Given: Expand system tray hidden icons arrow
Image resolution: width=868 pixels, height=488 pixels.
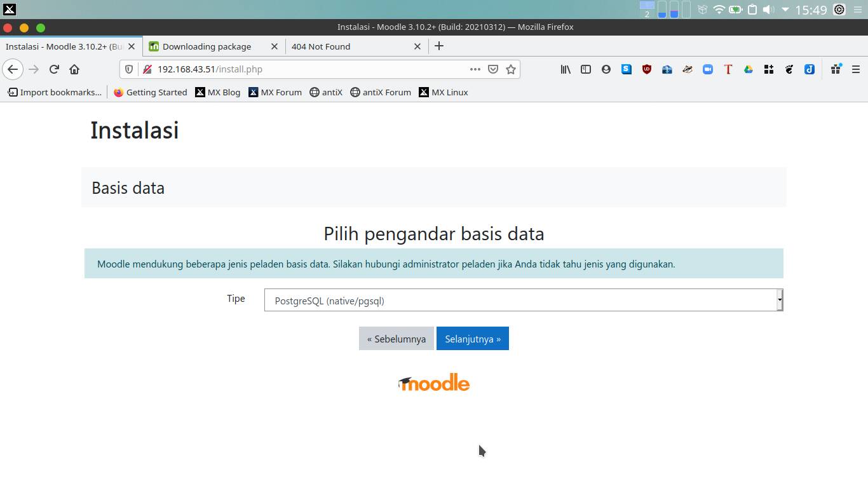Looking at the screenshot, I should 785,10.
